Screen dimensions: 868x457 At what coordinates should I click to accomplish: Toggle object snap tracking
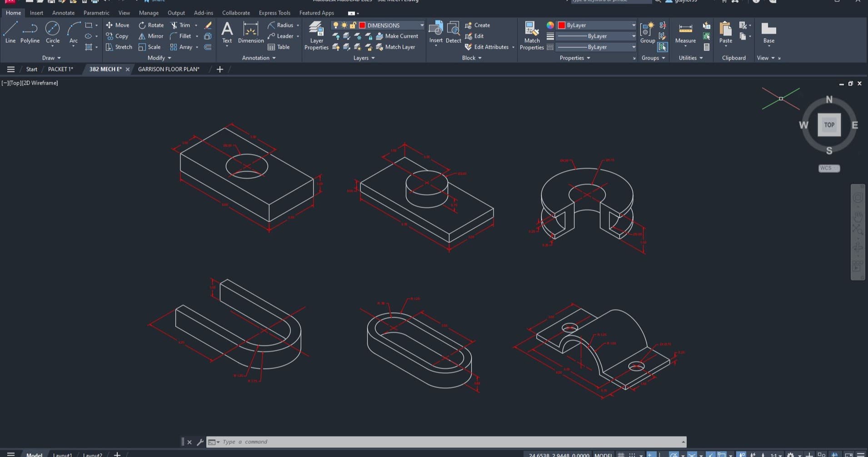(710, 455)
